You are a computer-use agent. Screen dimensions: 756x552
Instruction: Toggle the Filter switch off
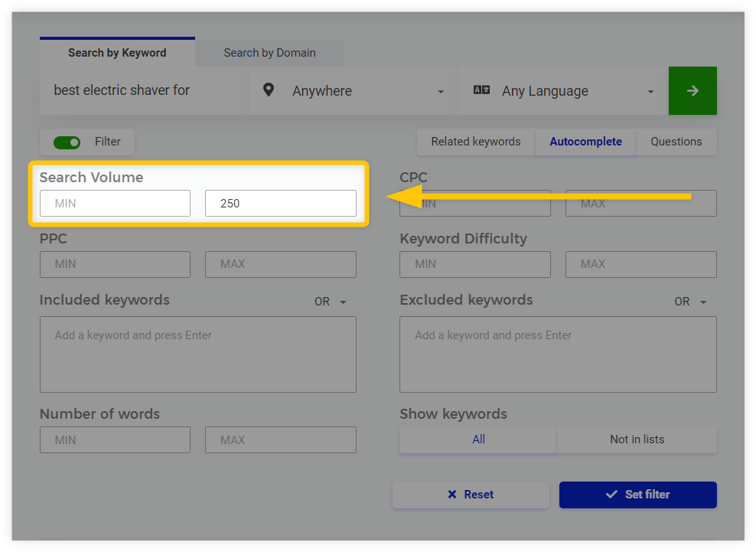[67, 142]
